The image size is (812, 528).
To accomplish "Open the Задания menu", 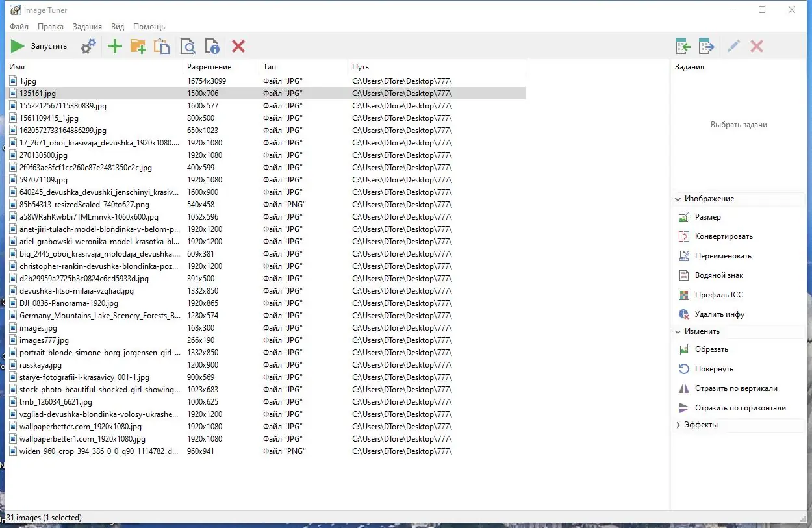I will [x=87, y=27].
